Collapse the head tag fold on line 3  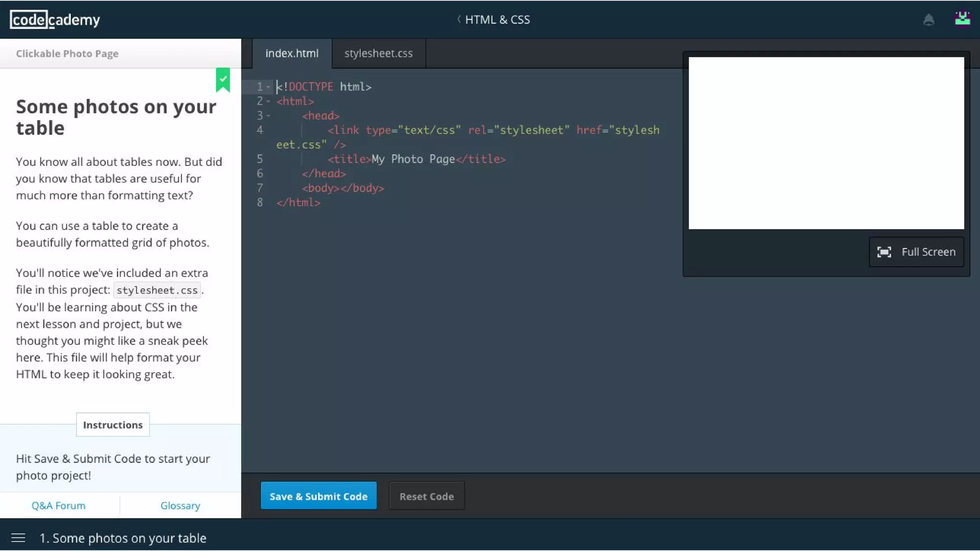coord(268,116)
